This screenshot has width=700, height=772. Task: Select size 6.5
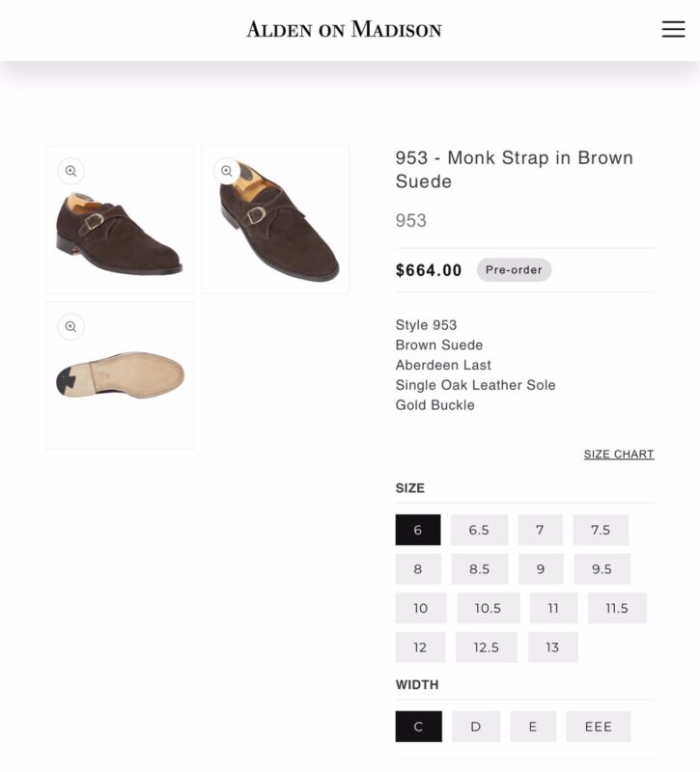479,530
